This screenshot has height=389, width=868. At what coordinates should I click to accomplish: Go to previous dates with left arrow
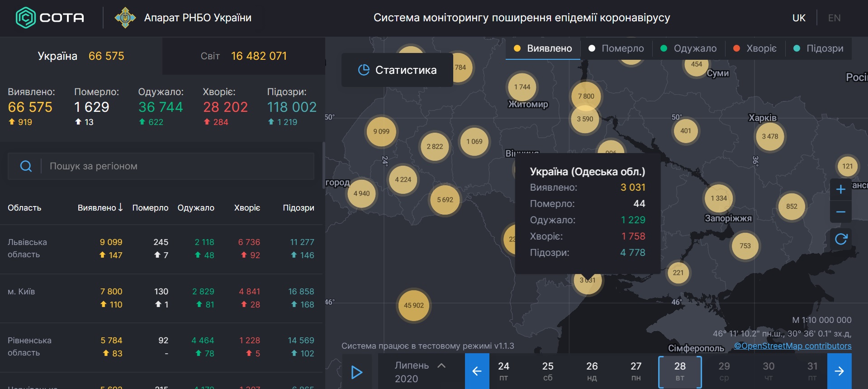click(x=477, y=371)
